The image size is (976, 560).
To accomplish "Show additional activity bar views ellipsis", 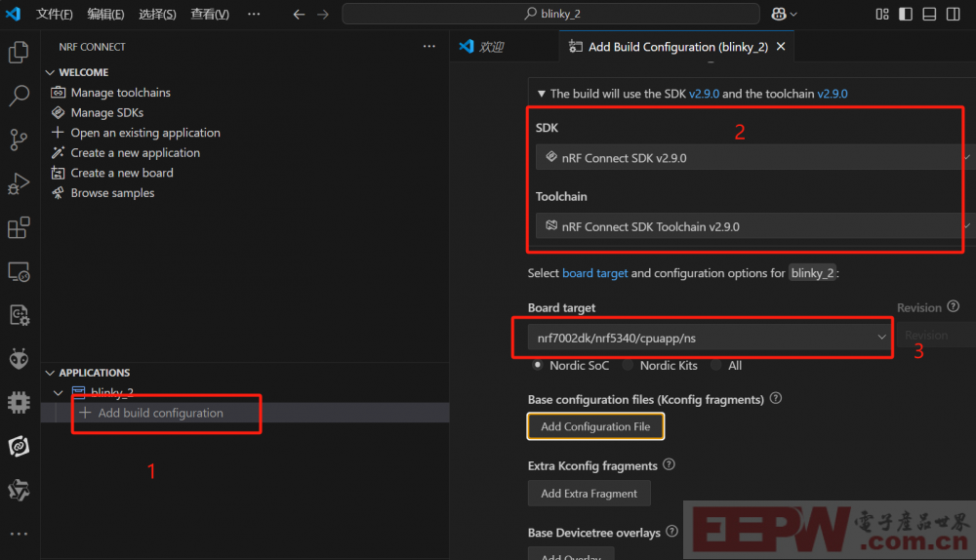I will [19, 534].
